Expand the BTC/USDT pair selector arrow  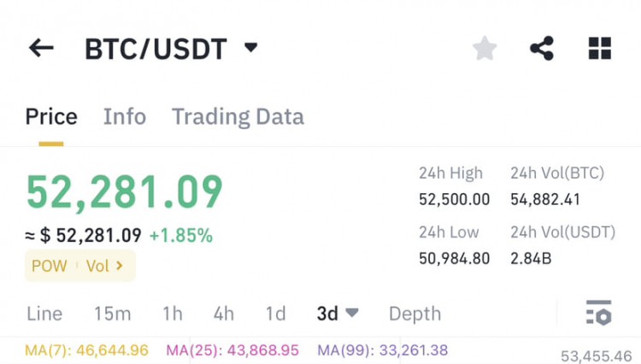pyautogui.click(x=250, y=48)
